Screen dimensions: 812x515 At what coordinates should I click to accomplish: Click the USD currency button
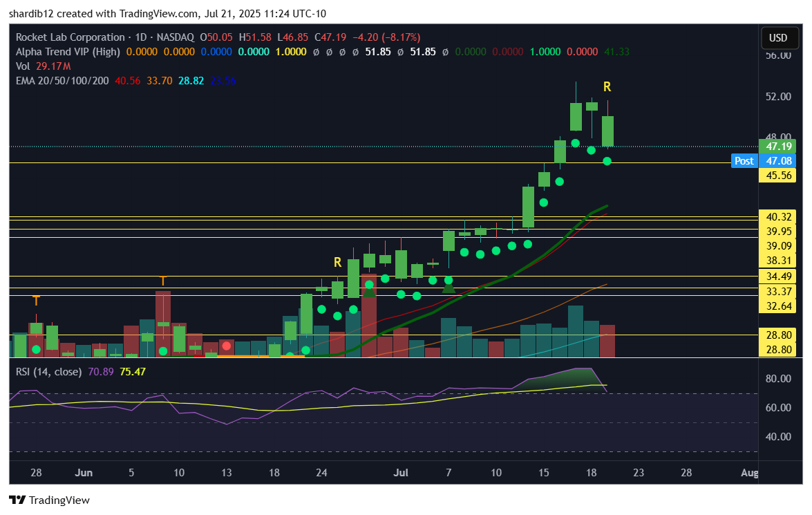pyautogui.click(x=778, y=38)
